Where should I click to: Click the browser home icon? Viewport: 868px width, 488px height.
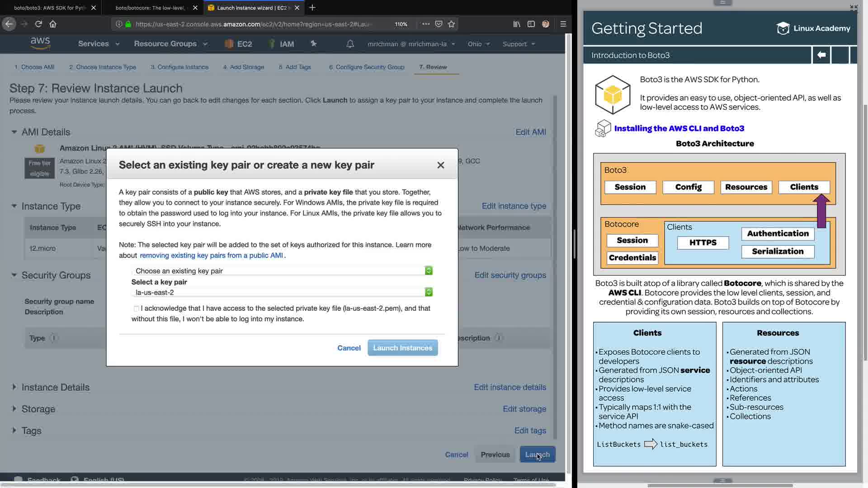53,24
